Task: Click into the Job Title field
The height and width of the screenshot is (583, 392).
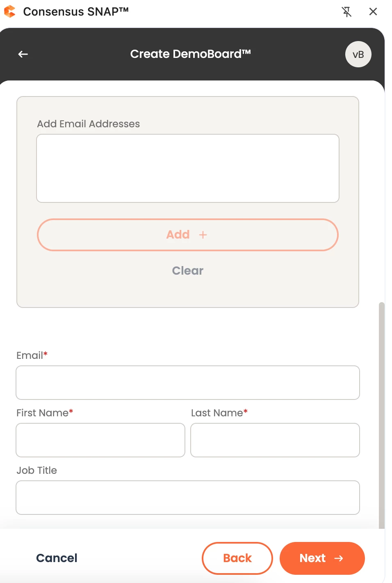Action: [x=188, y=498]
